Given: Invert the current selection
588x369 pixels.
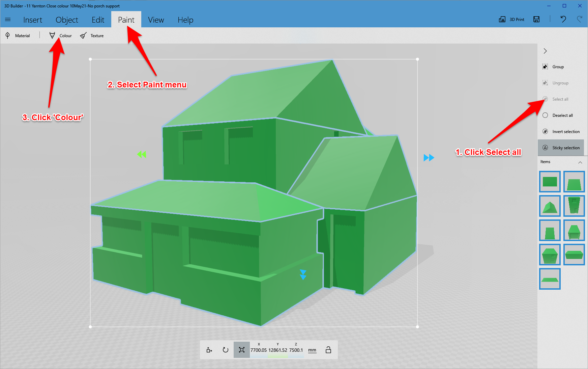Looking at the screenshot, I should pyautogui.click(x=561, y=132).
